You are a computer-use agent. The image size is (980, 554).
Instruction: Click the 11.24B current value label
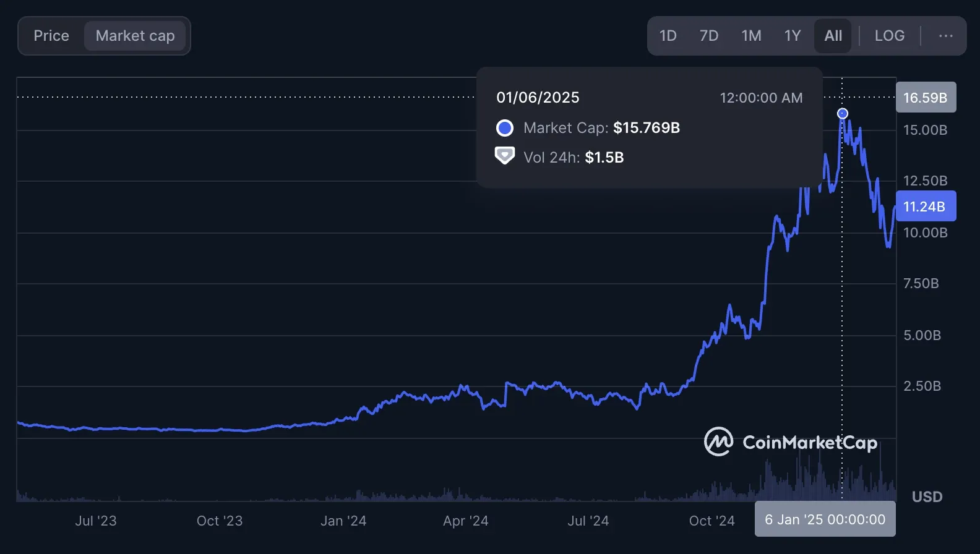coord(926,207)
